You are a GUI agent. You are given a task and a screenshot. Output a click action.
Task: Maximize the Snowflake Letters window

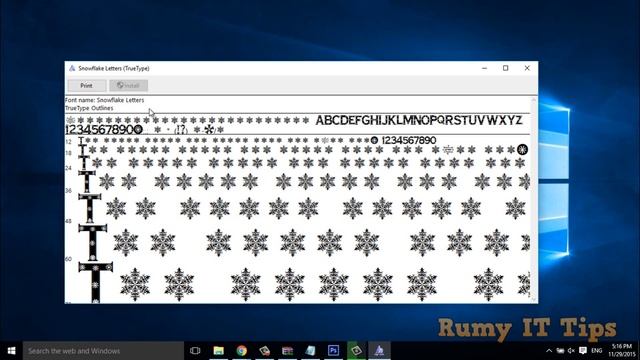pos(506,68)
